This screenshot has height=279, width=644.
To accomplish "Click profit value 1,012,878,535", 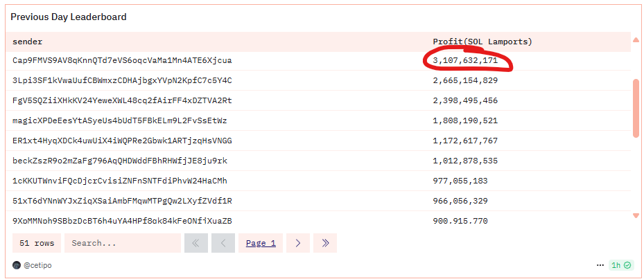I will click(465, 161).
